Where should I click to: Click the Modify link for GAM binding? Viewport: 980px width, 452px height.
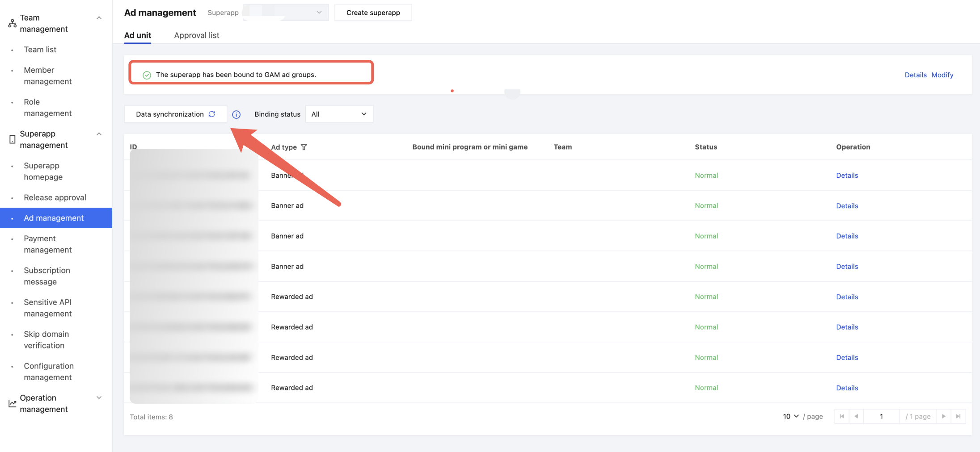coord(942,75)
